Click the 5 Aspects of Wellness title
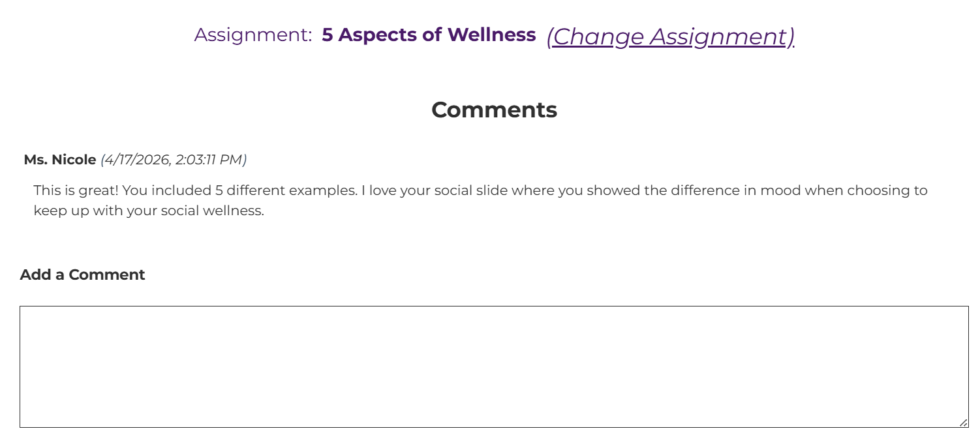Viewport: 980px width, 448px height. point(429,35)
